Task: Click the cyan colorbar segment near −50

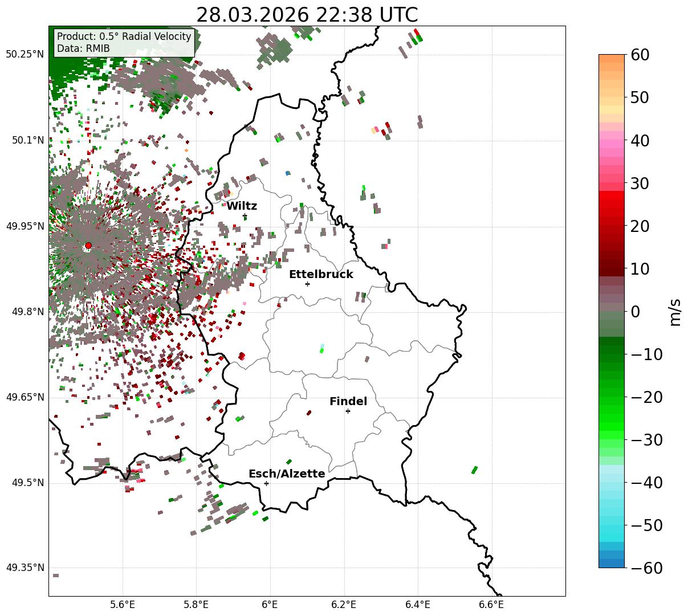Action: [612, 529]
